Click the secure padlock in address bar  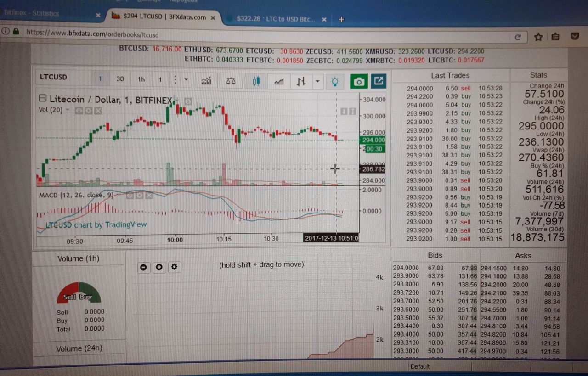(x=16, y=32)
